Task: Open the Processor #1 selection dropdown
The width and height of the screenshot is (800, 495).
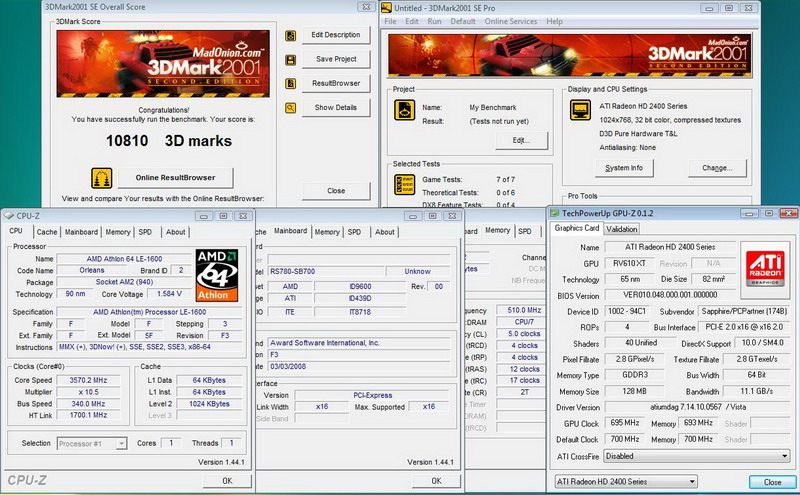Action: pos(92,443)
